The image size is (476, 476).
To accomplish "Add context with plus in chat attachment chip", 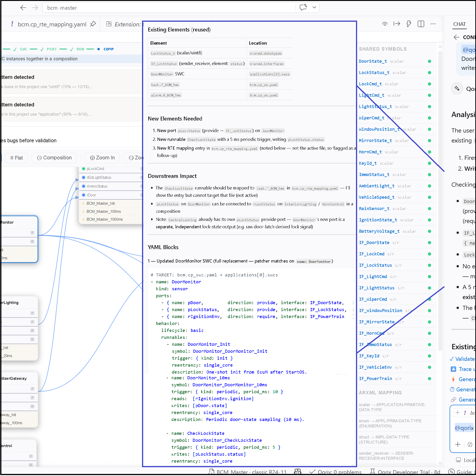I will coord(457,412).
